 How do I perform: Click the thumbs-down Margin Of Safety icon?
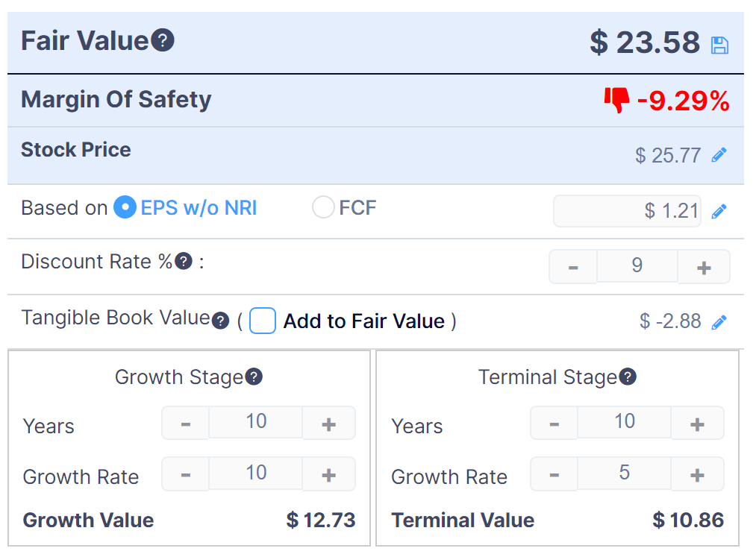(x=616, y=100)
